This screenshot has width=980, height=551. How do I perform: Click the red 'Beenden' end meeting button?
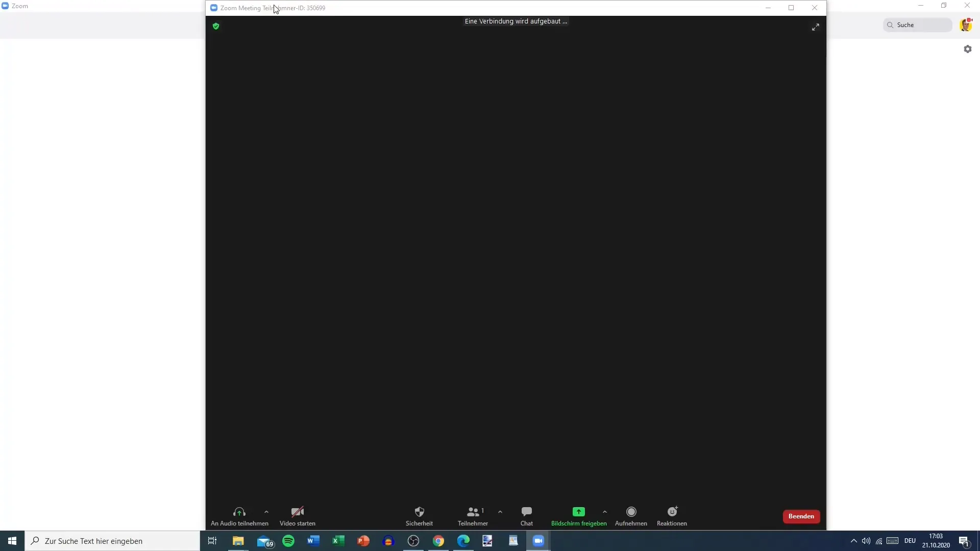pyautogui.click(x=801, y=516)
